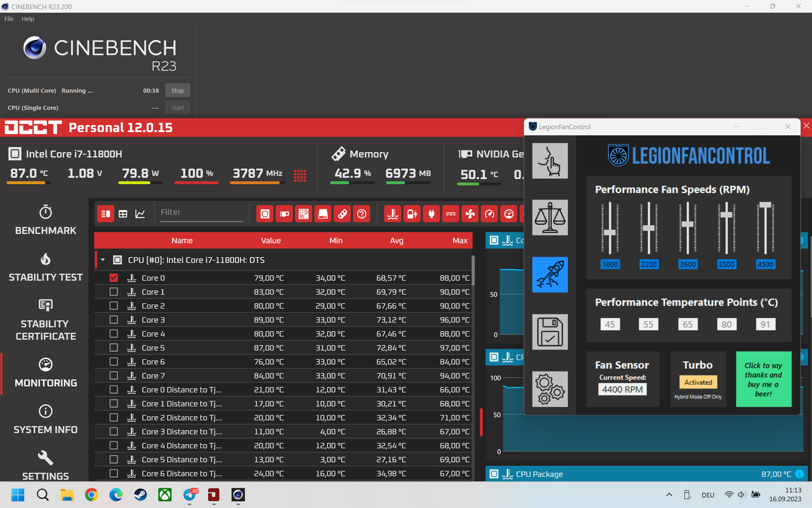Open Steam from the taskbar
Viewport: 812px width, 508px height.
(x=140, y=495)
